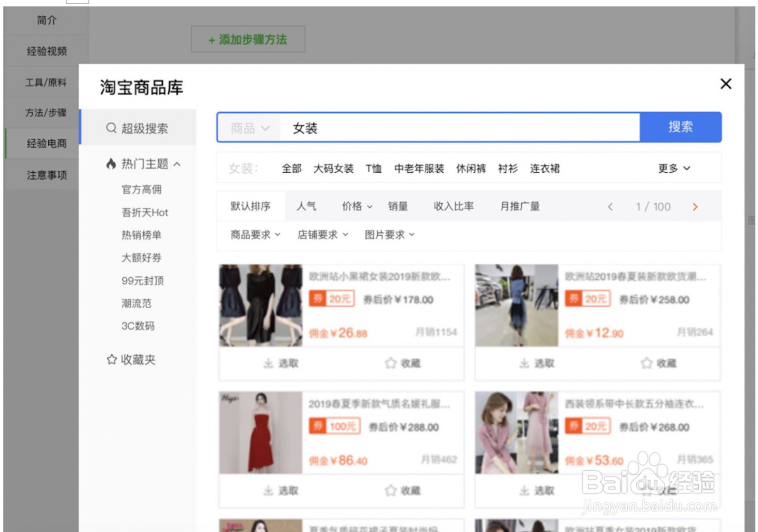The height and width of the screenshot is (532, 758).
Task: Go to 简介 in background page sidebar
Action: click(46, 20)
